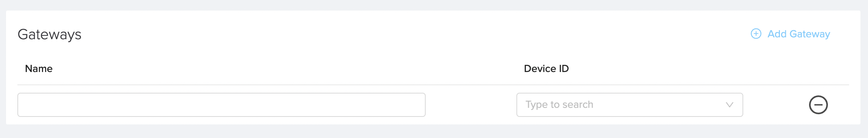Delete this gateway entry via circled minus
This screenshot has width=868, height=138.
click(x=818, y=105)
